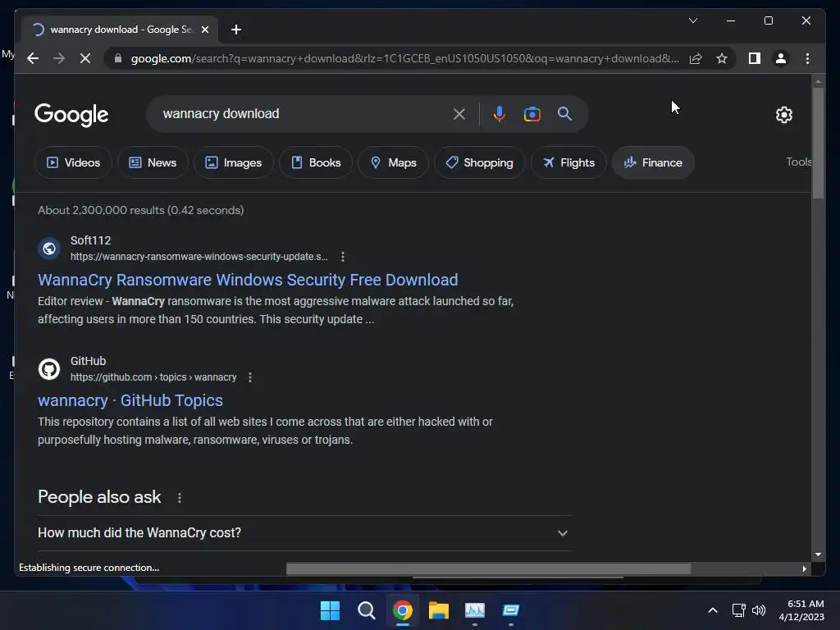Open a new browser tab
Viewport: 840px width, 630px height.
(236, 30)
